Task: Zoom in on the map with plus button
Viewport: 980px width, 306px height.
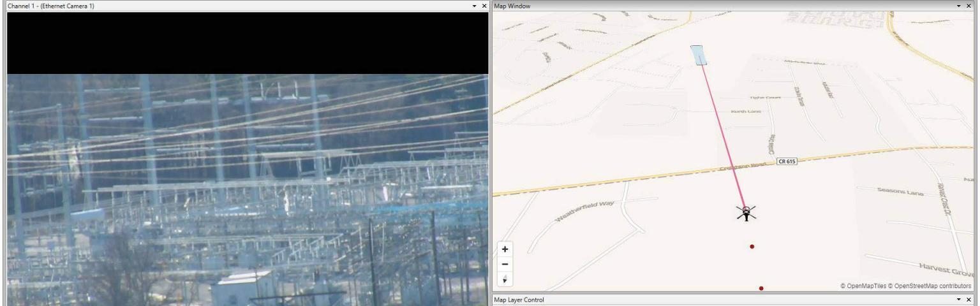Action: click(x=505, y=249)
